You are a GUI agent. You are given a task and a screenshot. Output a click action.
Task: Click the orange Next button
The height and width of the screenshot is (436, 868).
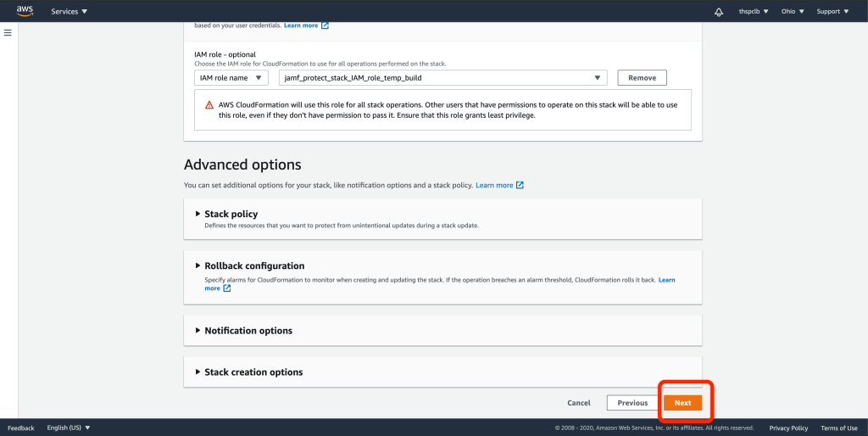[x=682, y=403]
